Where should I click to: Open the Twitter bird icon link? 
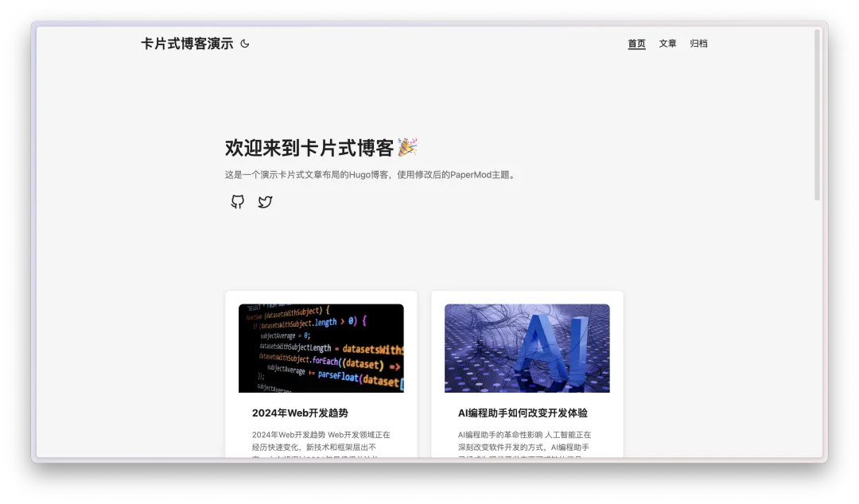coord(266,202)
